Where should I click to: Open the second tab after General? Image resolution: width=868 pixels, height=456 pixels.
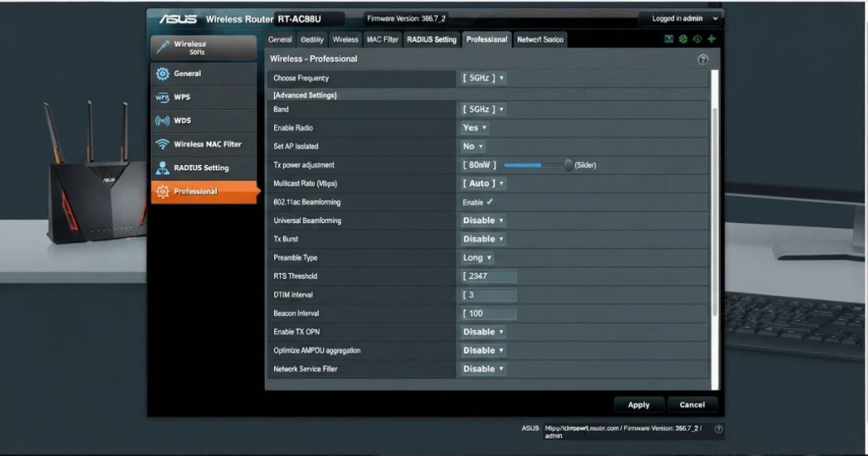312,41
